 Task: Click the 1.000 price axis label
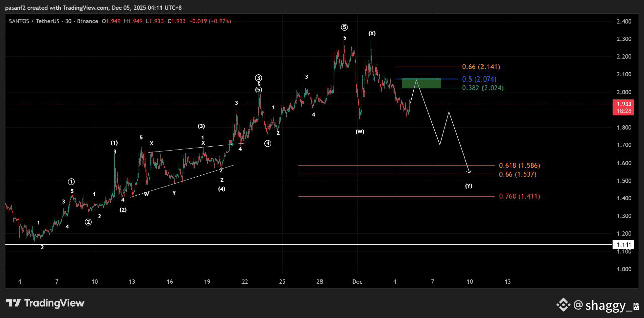(x=624, y=269)
